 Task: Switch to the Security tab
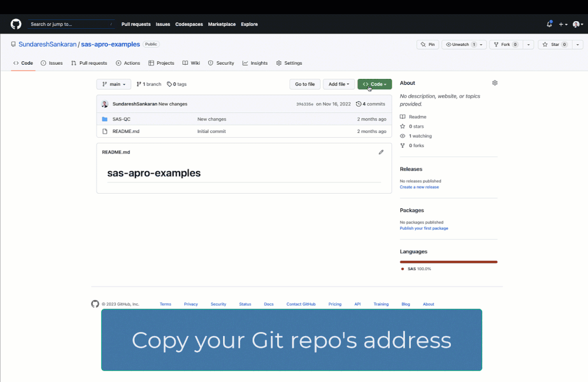click(x=221, y=63)
